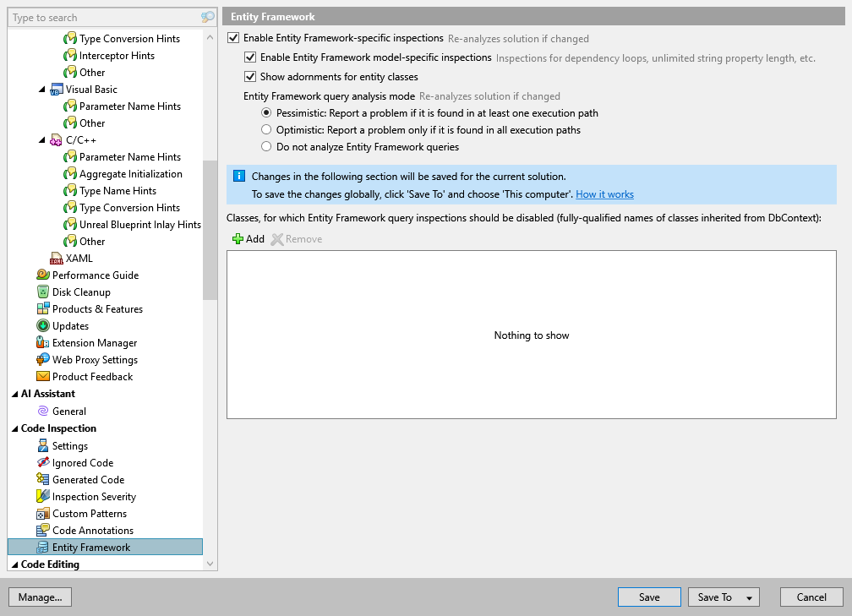The width and height of the screenshot is (852, 616).
Task: Click the green Add icon
Action: point(236,238)
